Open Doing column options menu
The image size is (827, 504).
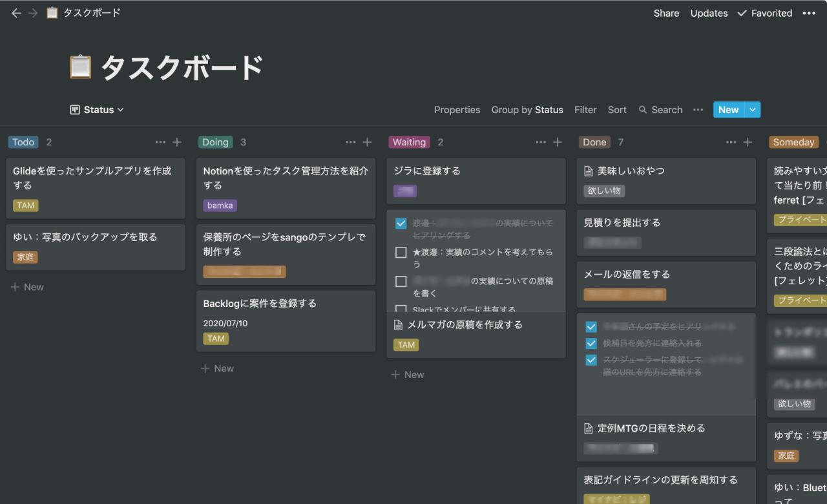point(350,142)
